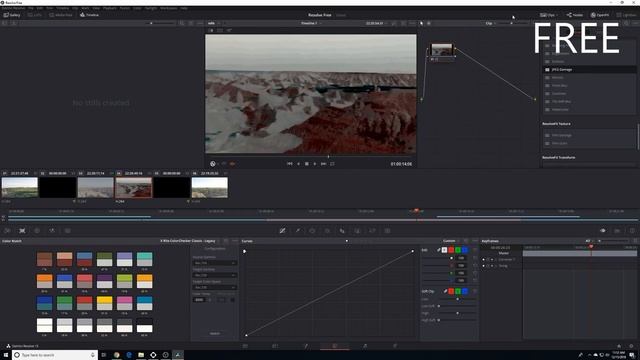This screenshot has height=360, width=640.
Task: Open the Key palette icon
Action: [357, 231]
